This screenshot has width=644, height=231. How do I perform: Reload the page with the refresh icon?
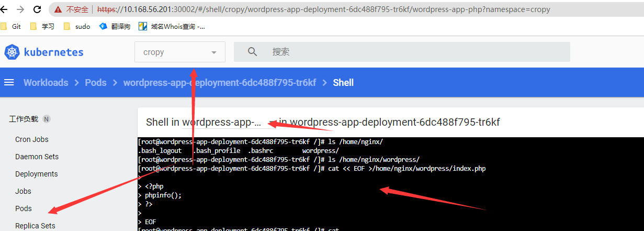pyautogui.click(x=37, y=9)
